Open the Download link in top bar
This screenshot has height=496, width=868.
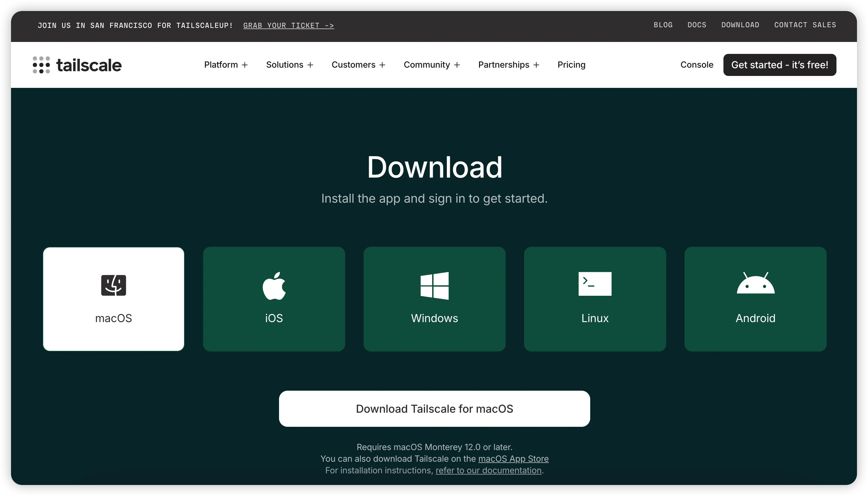(740, 25)
